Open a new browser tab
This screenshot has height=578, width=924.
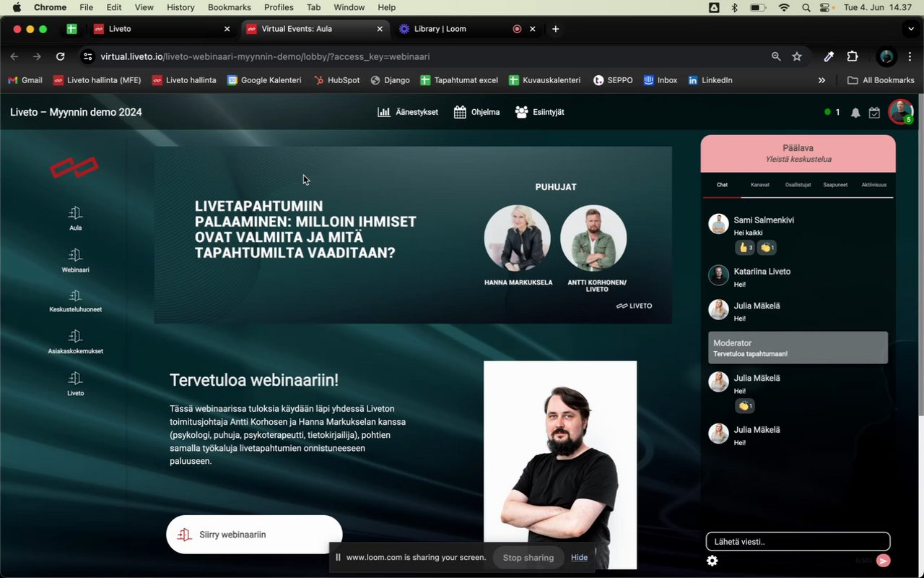tap(555, 29)
